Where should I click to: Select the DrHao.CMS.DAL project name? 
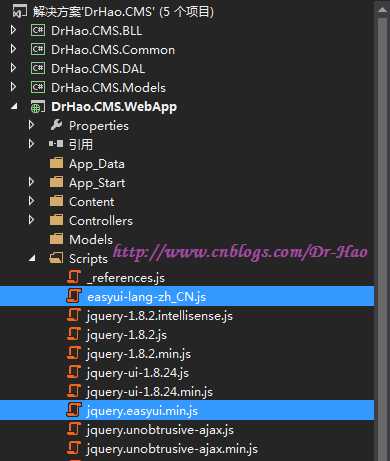pos(98,69)
